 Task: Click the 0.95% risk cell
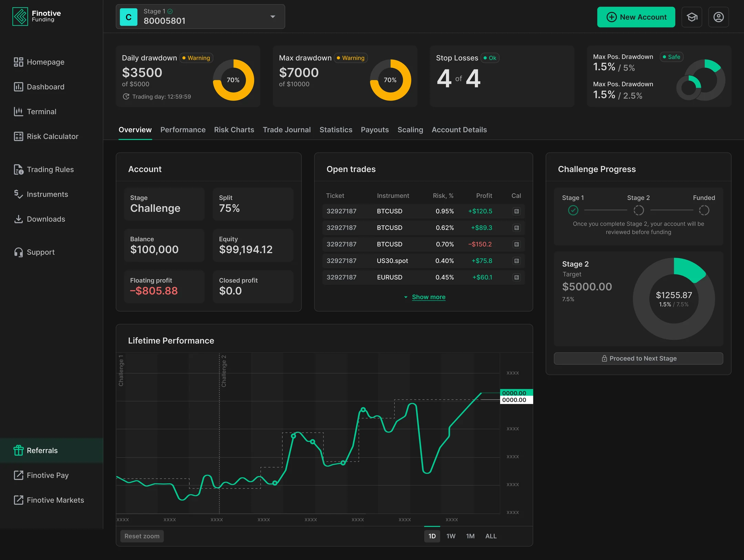(x=445, y=211)
